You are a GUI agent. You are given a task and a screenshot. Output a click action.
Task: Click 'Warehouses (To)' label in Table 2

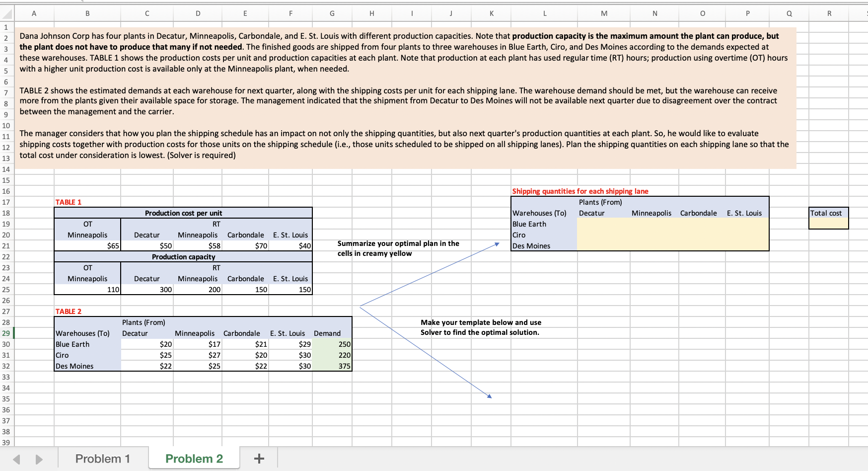point(82,333)
